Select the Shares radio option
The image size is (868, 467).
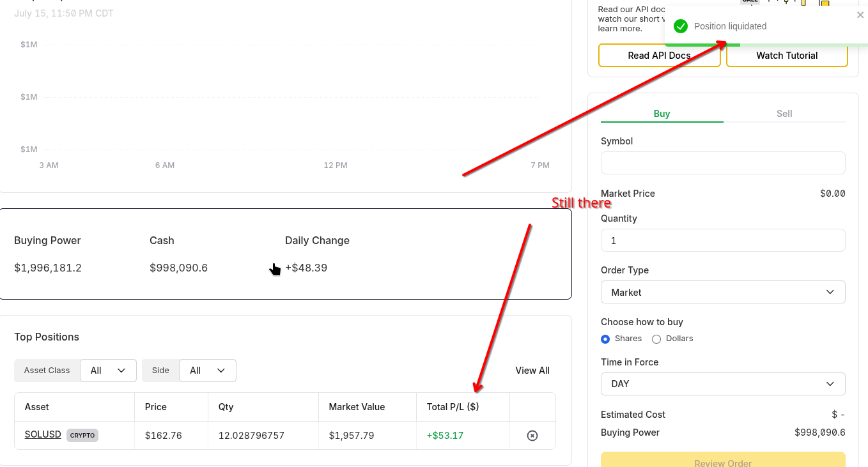(605, 339)
